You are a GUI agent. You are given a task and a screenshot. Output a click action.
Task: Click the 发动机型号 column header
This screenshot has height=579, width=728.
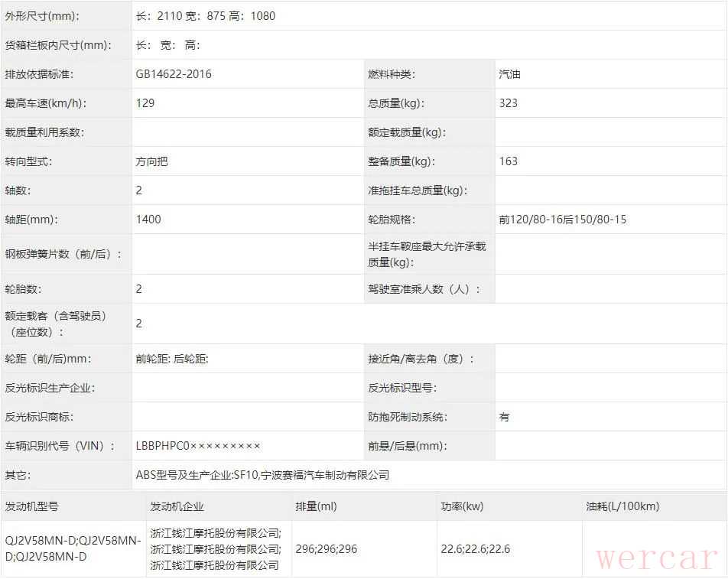coord(31,506)
